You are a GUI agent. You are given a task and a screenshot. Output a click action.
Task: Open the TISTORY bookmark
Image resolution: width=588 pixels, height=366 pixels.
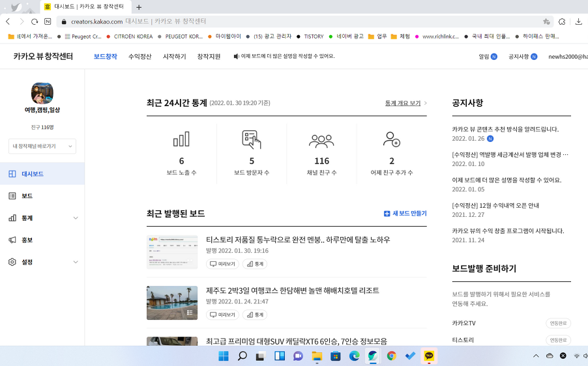[x=310, y=36]
